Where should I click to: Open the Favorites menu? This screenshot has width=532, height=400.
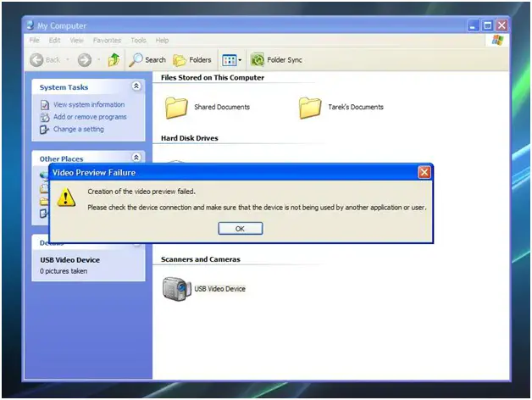108,40
